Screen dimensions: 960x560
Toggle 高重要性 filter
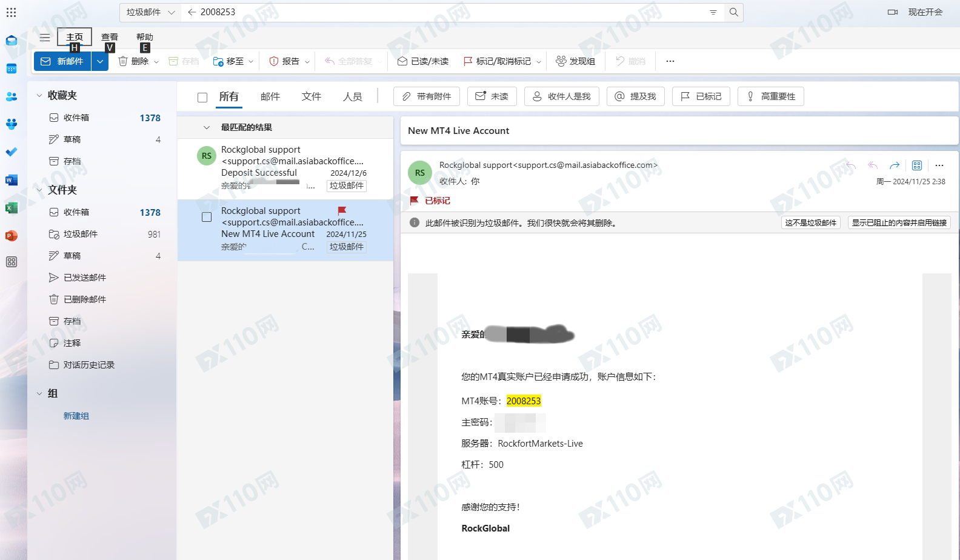(770, 96)
